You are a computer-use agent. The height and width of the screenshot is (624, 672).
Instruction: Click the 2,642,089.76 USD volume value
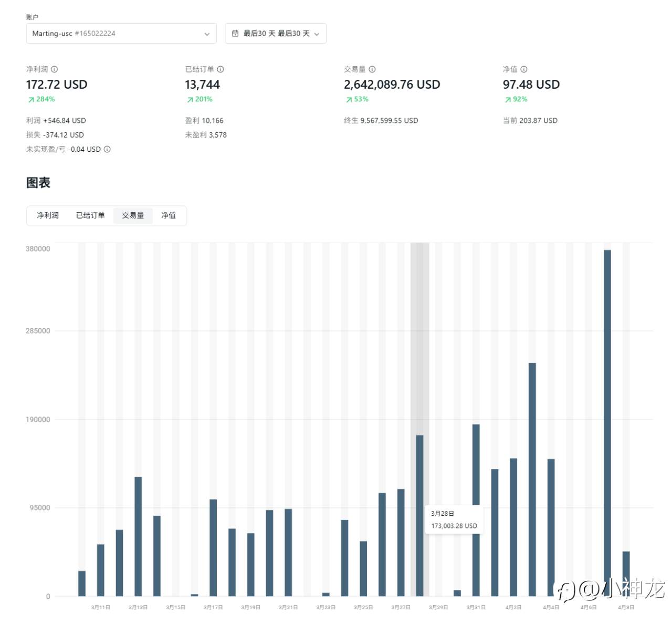click(x=392, y=85)
